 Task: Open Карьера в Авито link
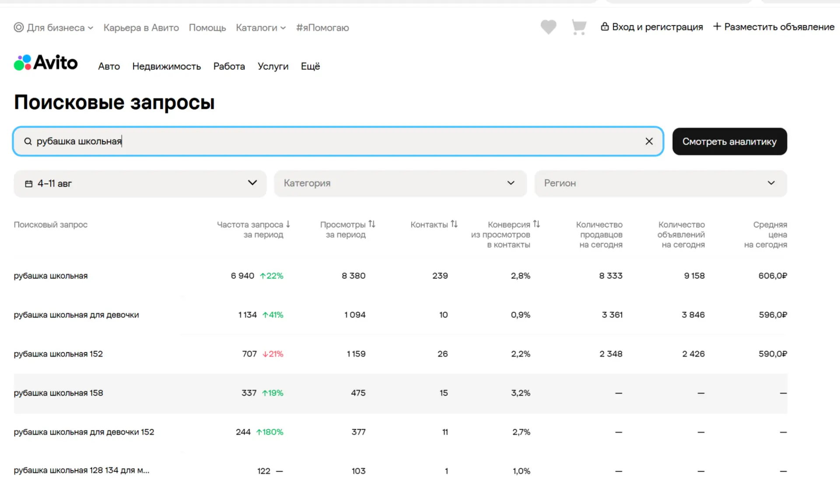click(141, 28)
